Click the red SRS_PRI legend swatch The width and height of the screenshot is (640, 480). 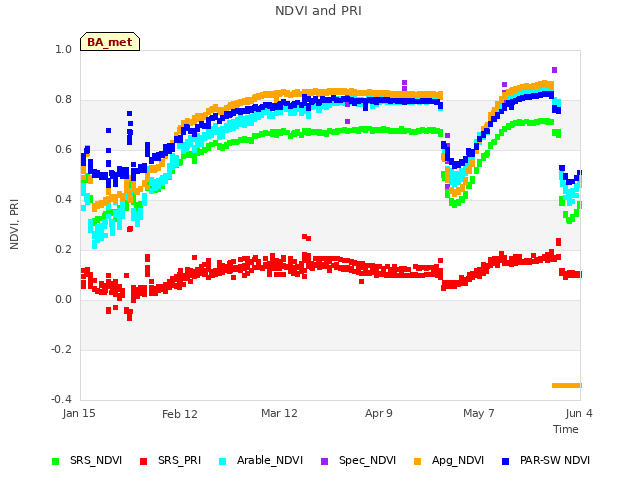[143, 461]
